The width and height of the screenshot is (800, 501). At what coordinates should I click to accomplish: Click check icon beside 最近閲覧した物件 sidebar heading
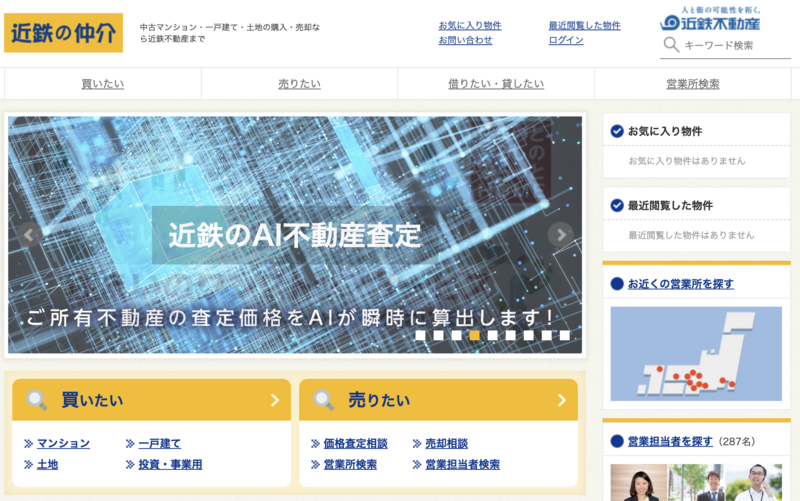617,206
